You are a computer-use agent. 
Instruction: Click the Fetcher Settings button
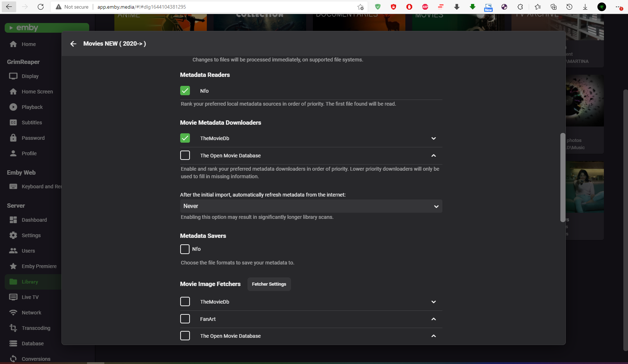click(x=269, y=284)
